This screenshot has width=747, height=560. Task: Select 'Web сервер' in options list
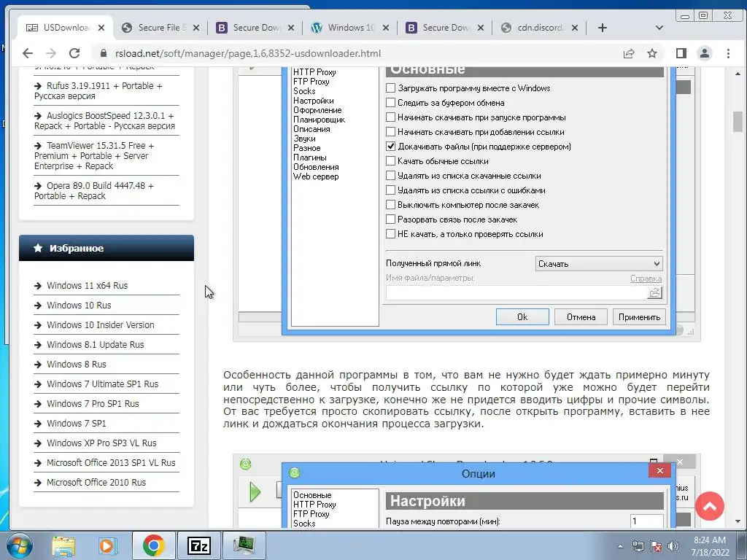point(316,176)
